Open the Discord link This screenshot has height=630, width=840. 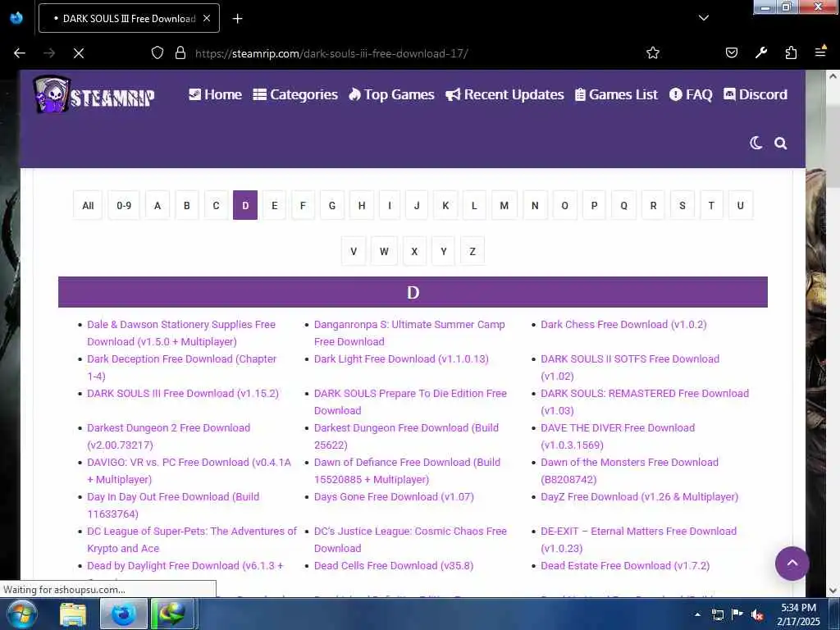coord(756,95)
